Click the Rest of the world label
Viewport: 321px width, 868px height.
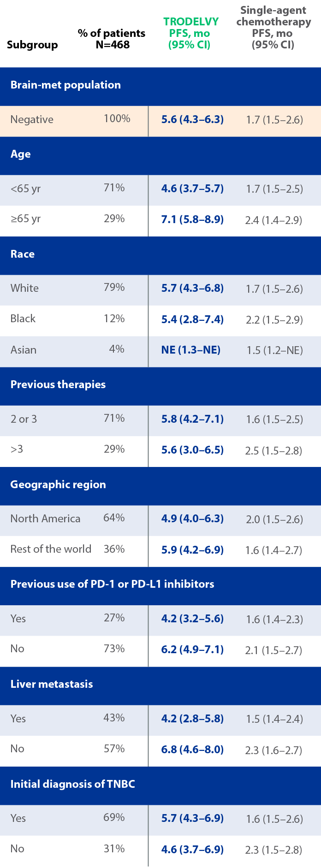(51, 549)
